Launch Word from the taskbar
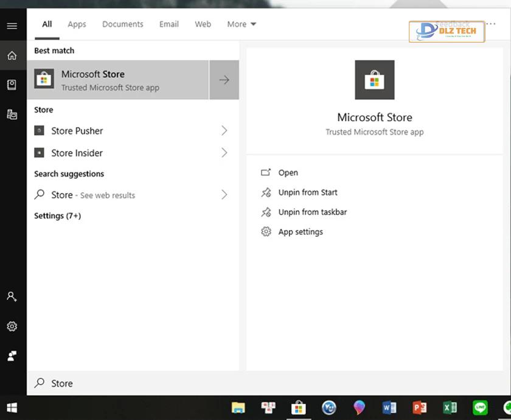Viewport: 511px width, 420px height. coord(389,408)
